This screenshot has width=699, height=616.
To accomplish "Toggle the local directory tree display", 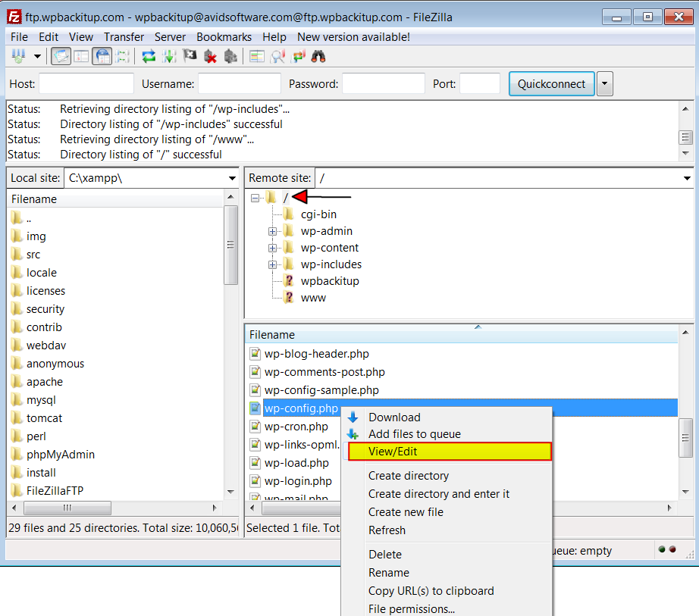I will point(81,57).
